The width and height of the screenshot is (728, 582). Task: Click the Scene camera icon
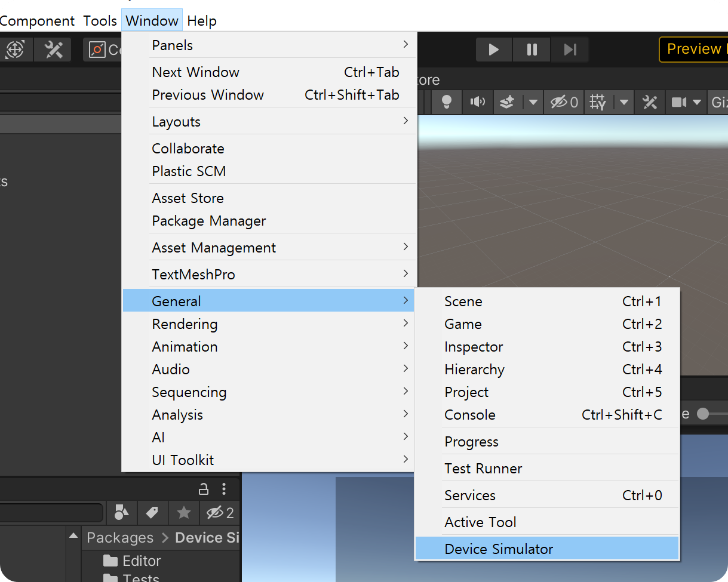pyautogui.click(x=678, y=102)
